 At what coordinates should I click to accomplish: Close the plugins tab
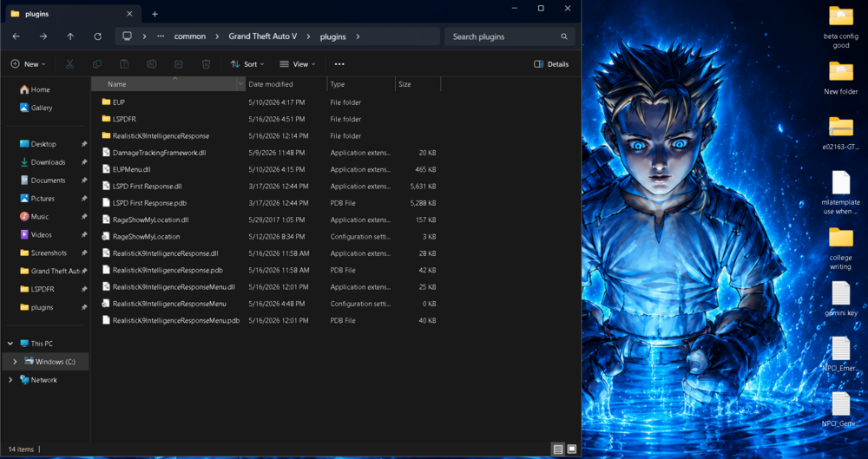coord(129,14)
